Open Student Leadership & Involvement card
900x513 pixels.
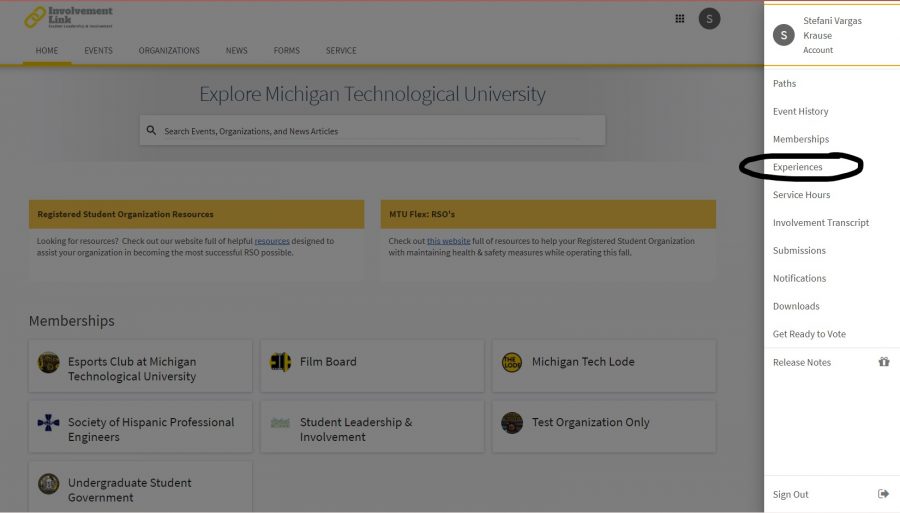372,426
